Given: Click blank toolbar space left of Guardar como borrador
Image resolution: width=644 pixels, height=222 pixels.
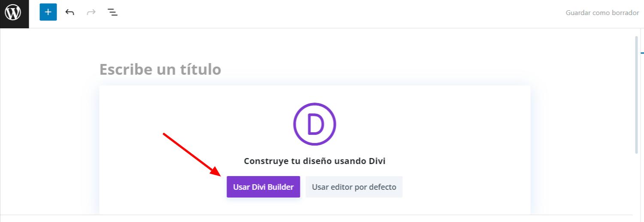Looking at the screenshot, I should (x=343, y=13).
